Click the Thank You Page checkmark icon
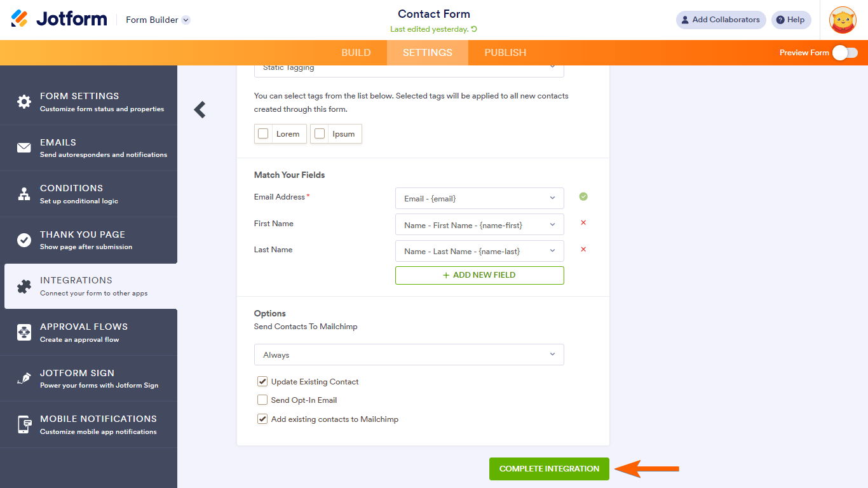The image size is (868, 488). click(x=23, y=240)
